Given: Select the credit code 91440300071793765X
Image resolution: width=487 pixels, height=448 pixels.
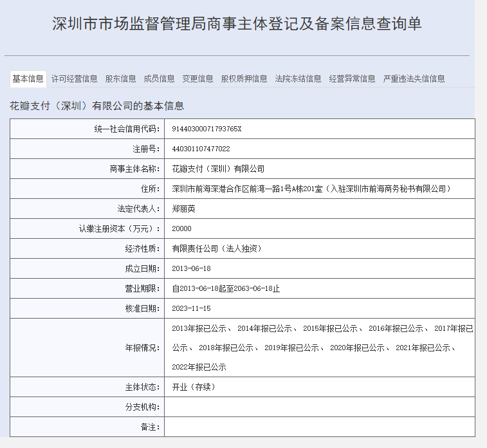Looking at the screenshot, I should click(207, 129).
